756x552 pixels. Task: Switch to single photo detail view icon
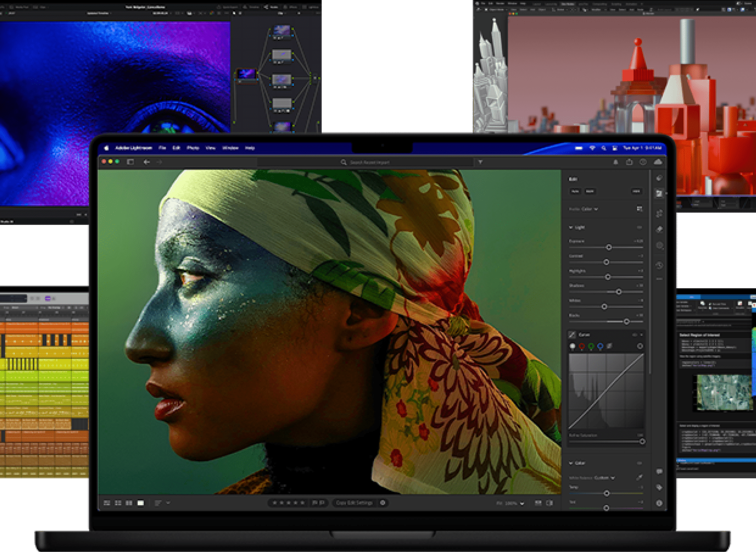click(x=141, y=503)
